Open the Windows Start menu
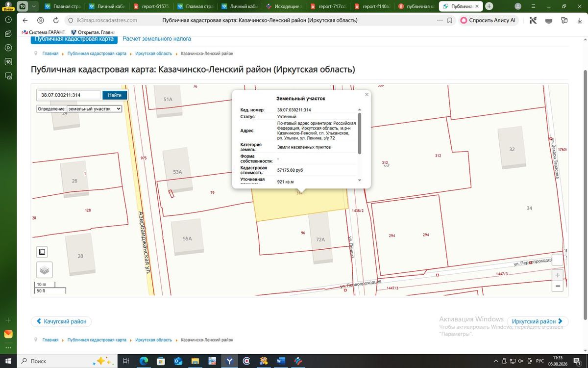 (x=8, y=361)
